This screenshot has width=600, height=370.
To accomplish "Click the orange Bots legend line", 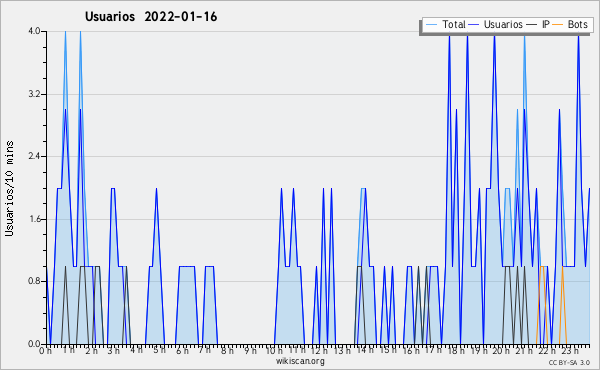I will [x=558, y=25].
